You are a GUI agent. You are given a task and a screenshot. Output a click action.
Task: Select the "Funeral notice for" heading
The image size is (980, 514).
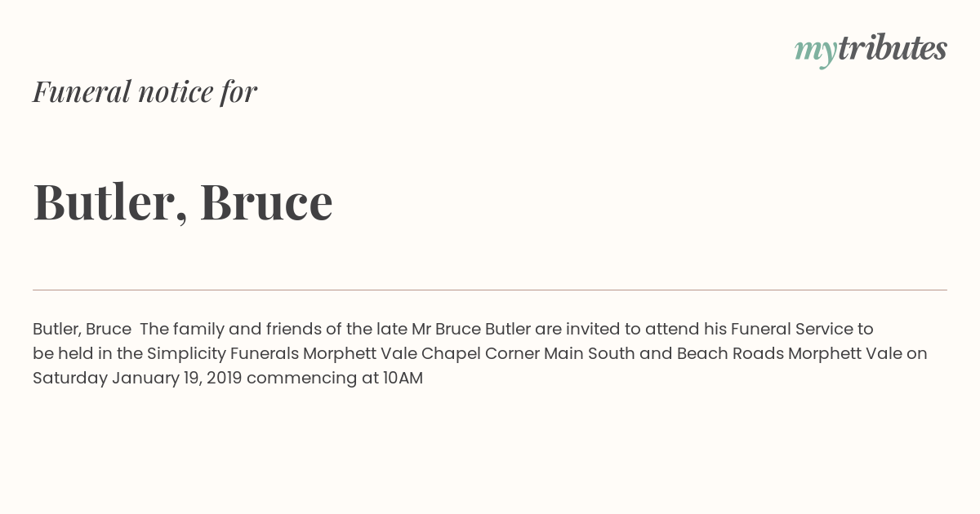pyautogui.click(x=145, y=91)
